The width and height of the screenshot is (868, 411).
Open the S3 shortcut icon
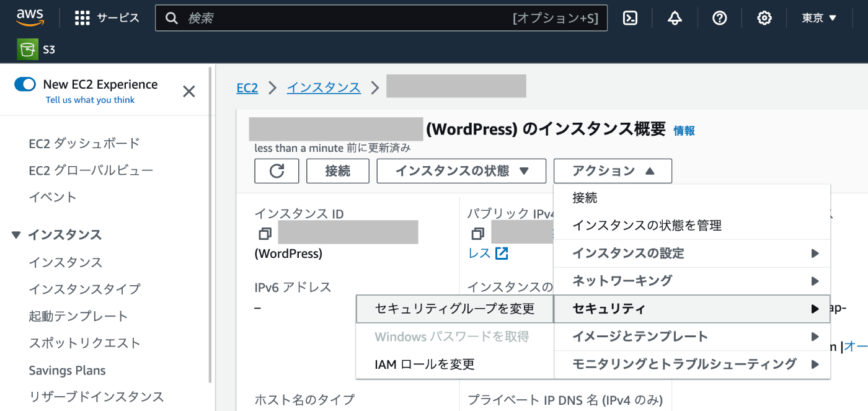pos(27,49)
